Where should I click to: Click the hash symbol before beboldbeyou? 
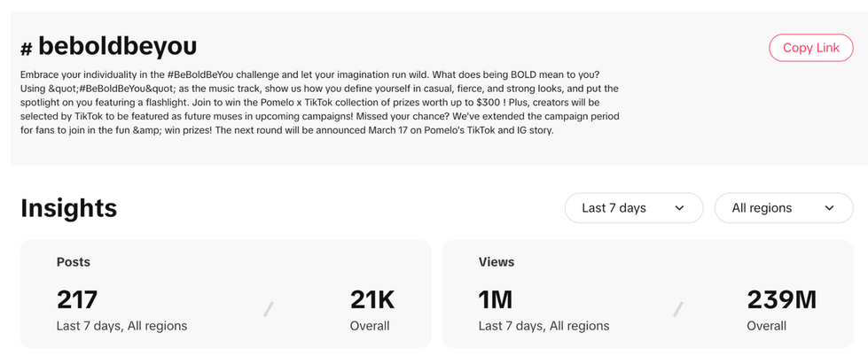point(27,49)
